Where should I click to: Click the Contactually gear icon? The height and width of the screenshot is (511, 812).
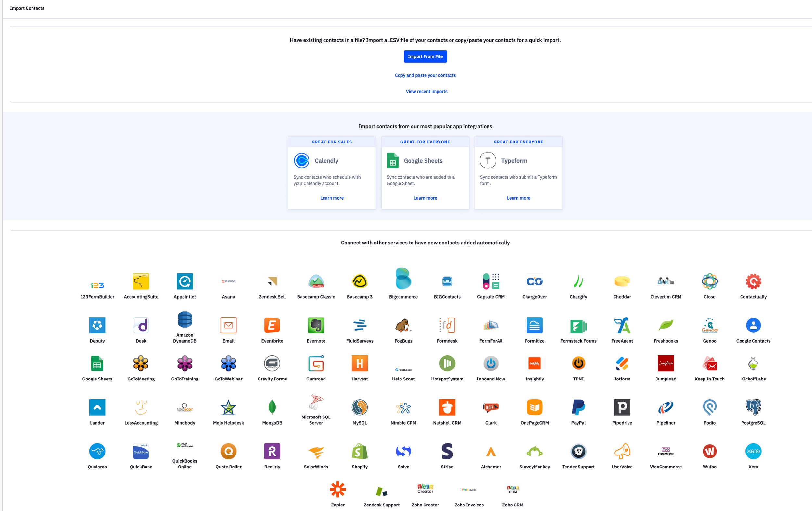(x=753, y=281)
